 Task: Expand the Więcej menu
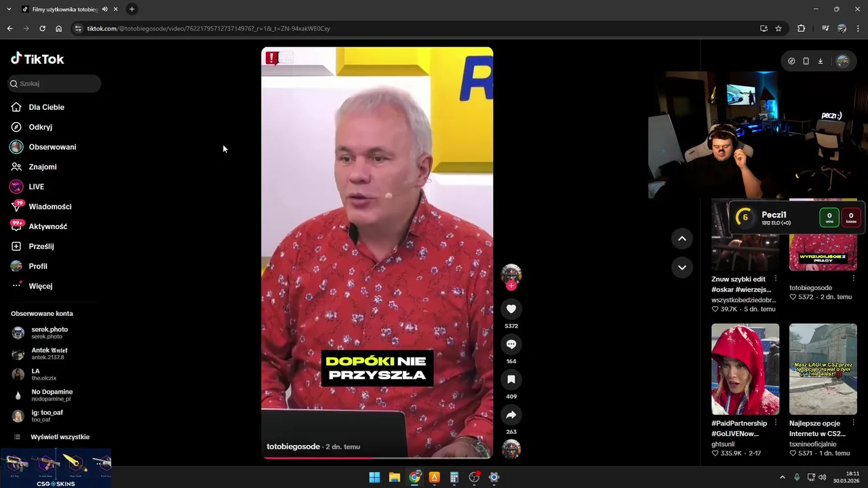(x=40, y=286)
